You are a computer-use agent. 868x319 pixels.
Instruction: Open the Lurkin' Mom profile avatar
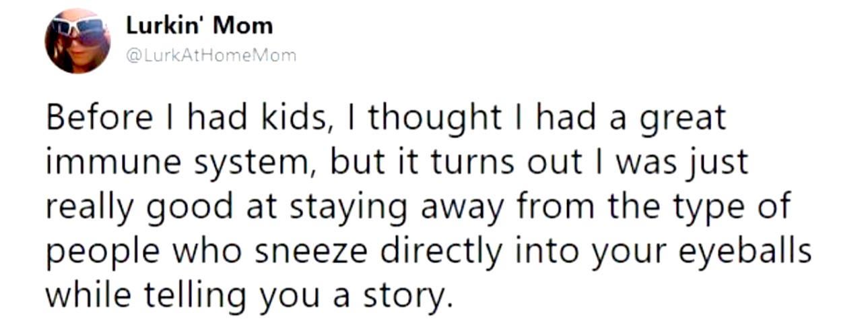tap(77, 40)
